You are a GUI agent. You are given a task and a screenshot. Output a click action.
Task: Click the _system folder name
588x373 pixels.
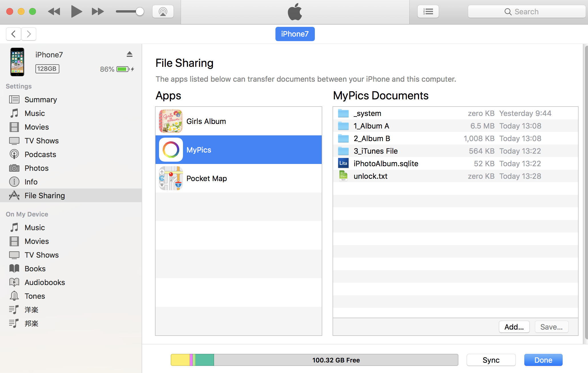click(367, 113)
